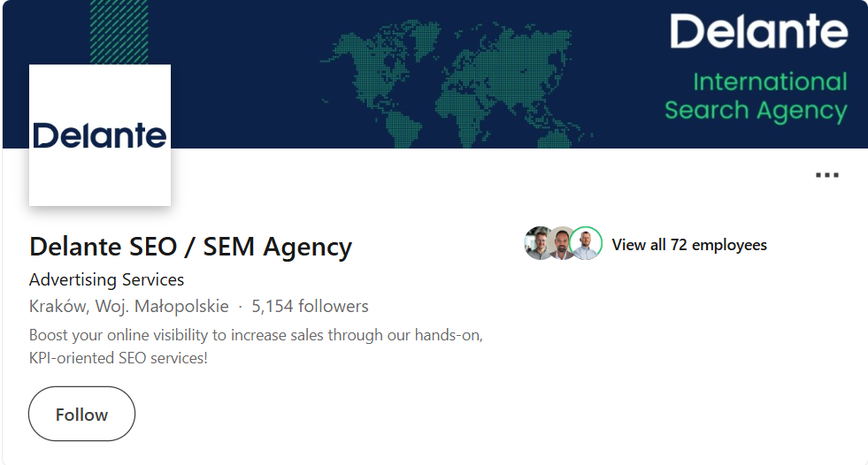Open the three-dot more options menu
868x465 pixels.
pos(826,175)
